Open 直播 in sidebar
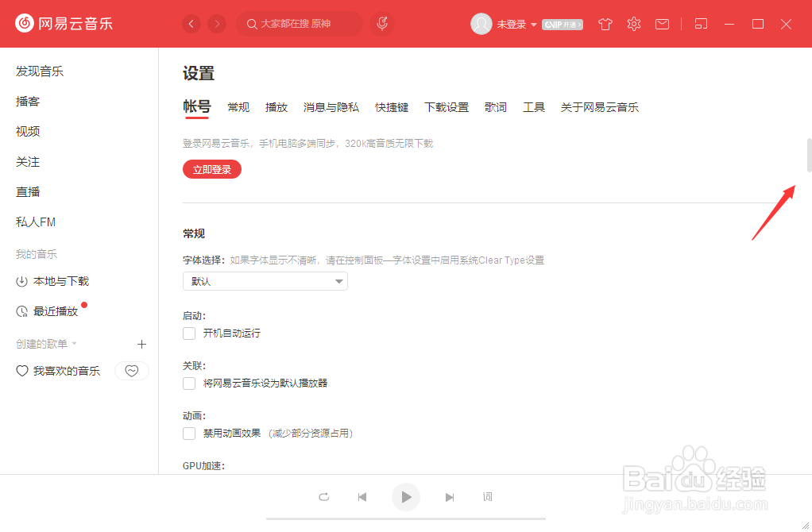Image resolution: width=812 pixels, height=532 pixels. tap(28, 192)
